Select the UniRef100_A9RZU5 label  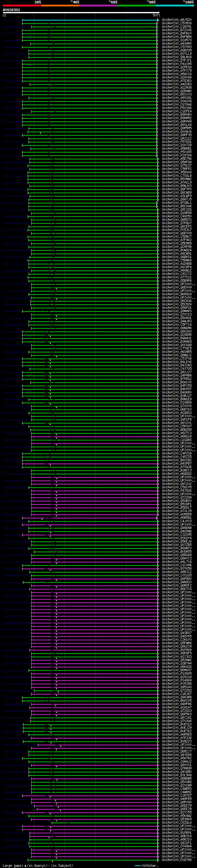click(177, 50)
